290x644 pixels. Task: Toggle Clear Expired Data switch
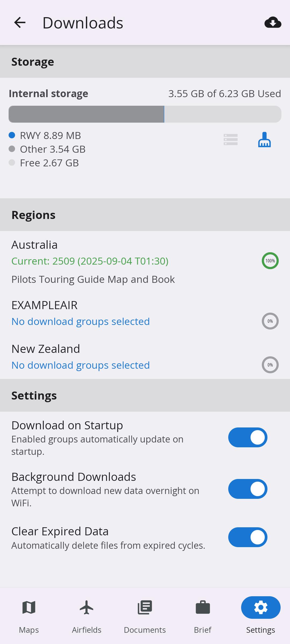(x=248, y=537)
